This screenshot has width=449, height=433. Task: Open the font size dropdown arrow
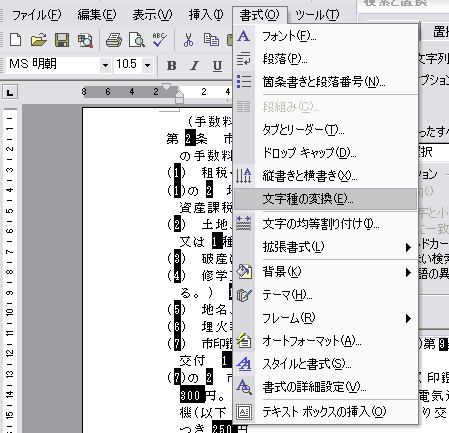click(148, 65)
